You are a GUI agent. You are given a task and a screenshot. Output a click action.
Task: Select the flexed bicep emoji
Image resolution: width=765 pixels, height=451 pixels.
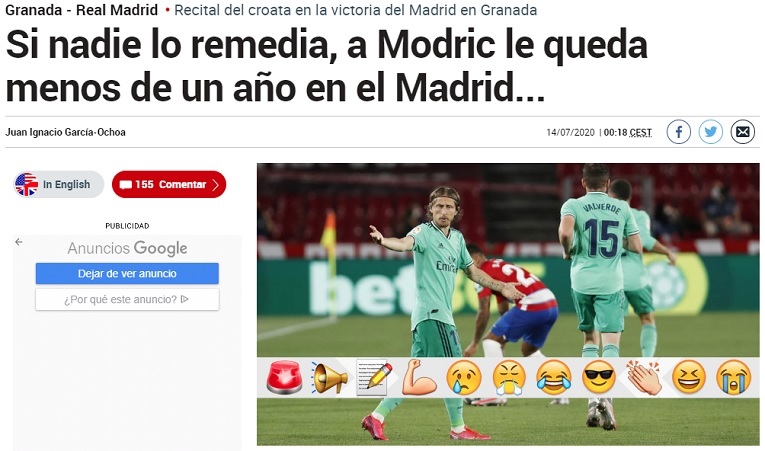tap(419, 377)
